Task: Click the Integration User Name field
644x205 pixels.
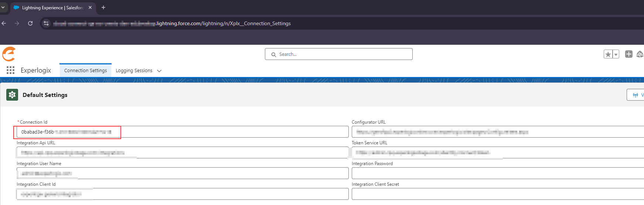Action: pyautogui.click(x=183, y=173)
